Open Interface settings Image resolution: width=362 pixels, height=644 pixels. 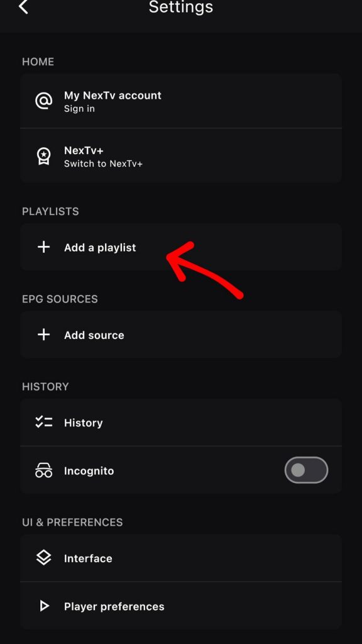(x=181, y=558)
